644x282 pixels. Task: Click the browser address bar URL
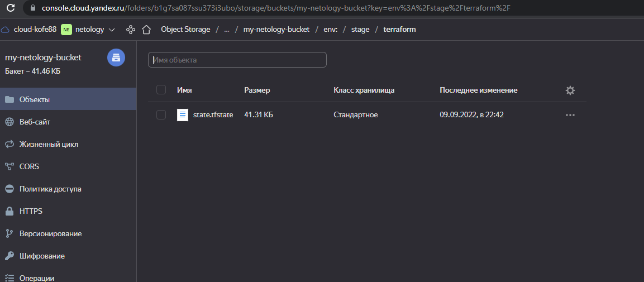tap(276, 8)
